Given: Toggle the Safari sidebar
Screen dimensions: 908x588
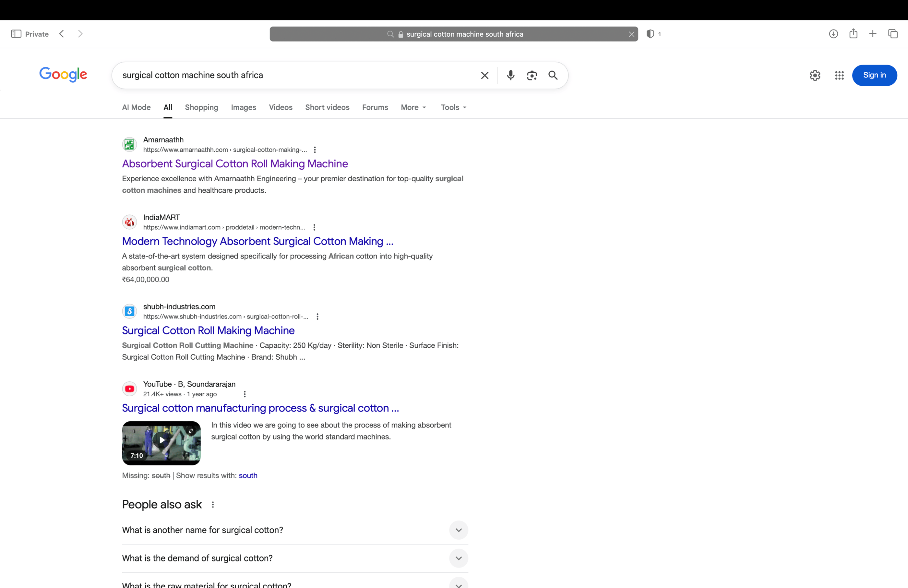Looking at the screenshot, I should 16,34.
